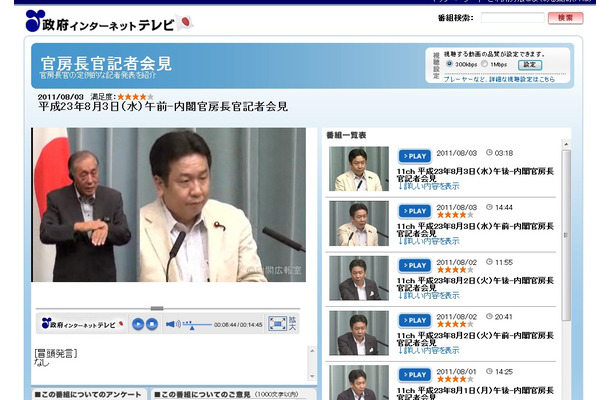Click star rating of 11:55 program
This screenshot has height=400, width=610.
point(455,270)
